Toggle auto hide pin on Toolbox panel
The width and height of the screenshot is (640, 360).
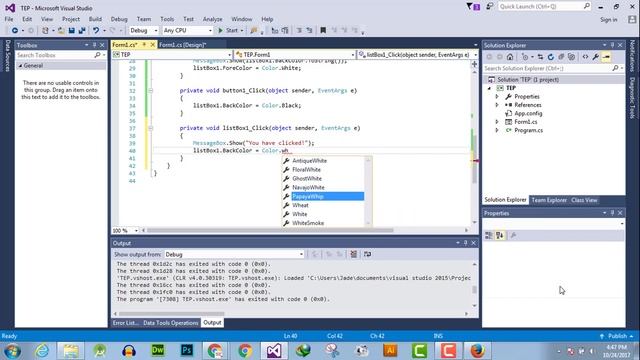coord(94,45)
